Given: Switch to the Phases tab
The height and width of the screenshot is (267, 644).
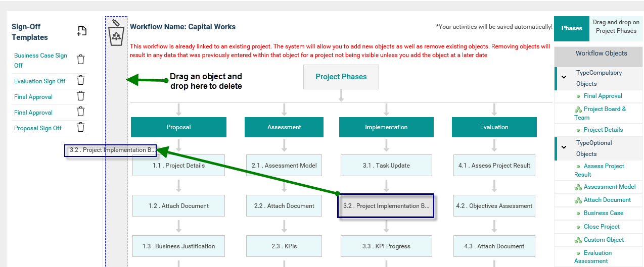Looking at the screenshot, I should pyautogui.click(x=572, y=28).
